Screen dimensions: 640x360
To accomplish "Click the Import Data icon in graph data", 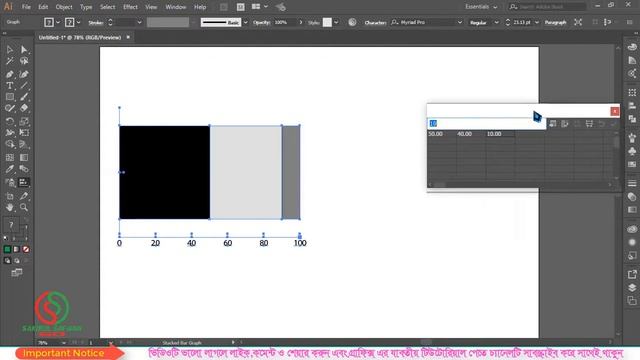I will tap(553, 124).
